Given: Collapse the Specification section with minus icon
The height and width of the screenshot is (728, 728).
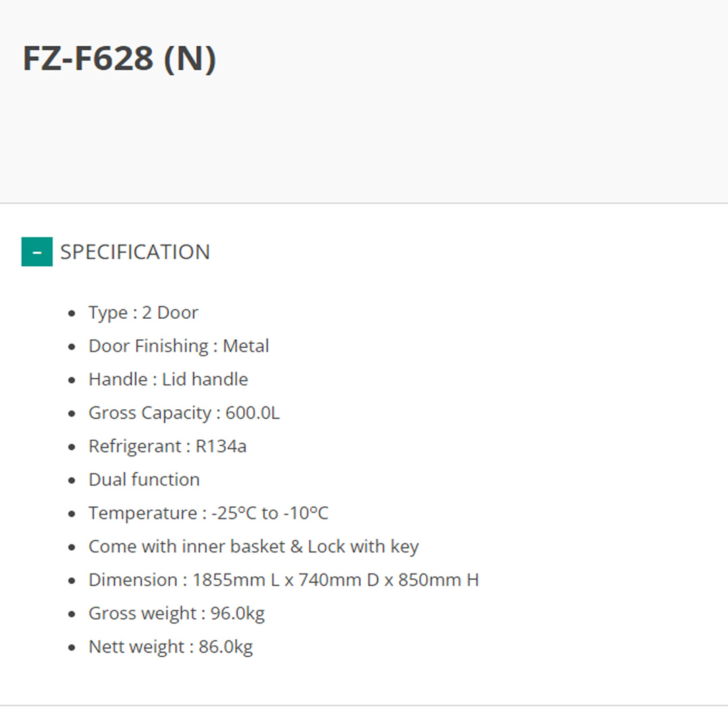Looking at the screenshot, I should click(x=37, y=252).
